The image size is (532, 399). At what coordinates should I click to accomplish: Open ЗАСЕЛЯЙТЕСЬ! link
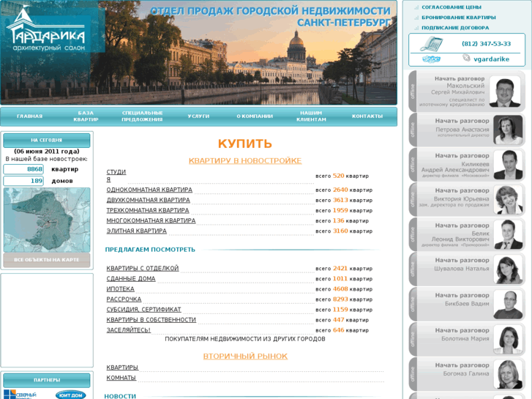[129, 330]
